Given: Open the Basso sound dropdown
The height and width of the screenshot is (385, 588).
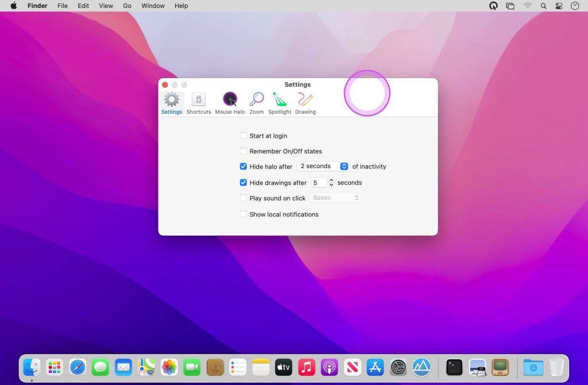Looking at the screenshot, I should 335,198.
